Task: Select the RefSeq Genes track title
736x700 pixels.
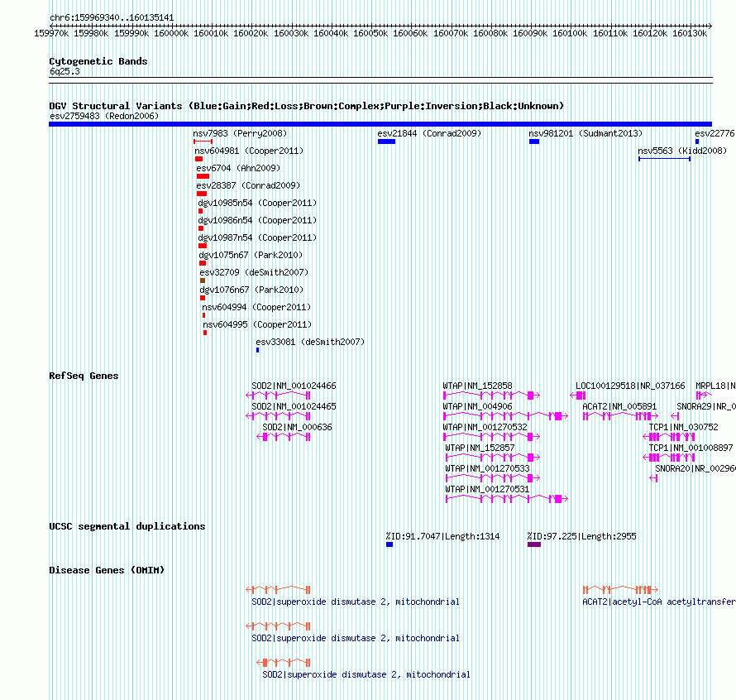Action: point(84,376)
